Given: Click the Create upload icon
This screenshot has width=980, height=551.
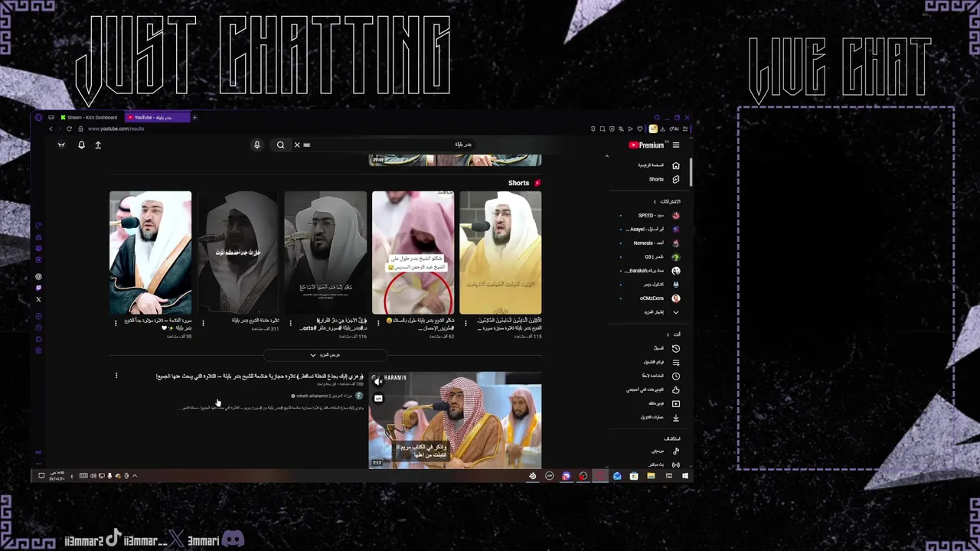Looking at the screenshot, I should coord(98,145).
